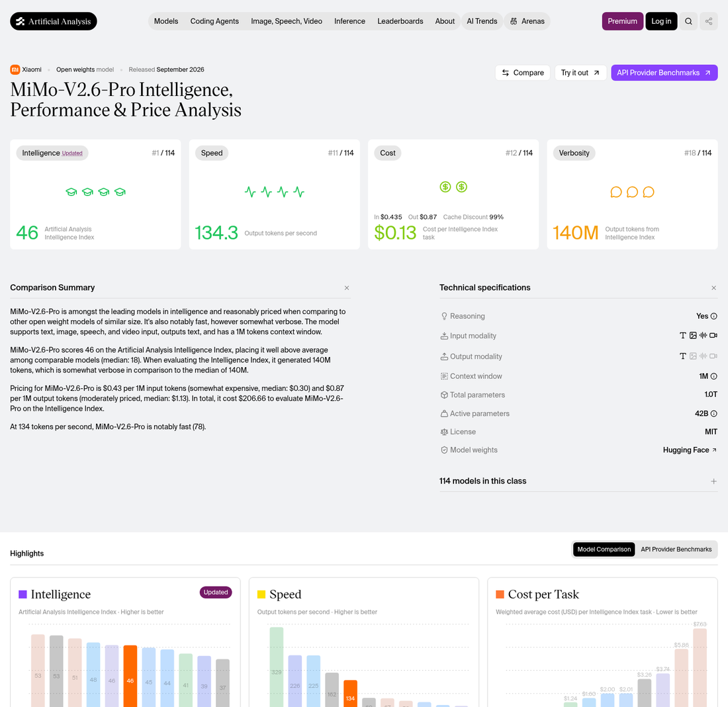Click the Reasoning lightbulb icon
The width and height of the screenshot is (728, 707).
[444, 316]
